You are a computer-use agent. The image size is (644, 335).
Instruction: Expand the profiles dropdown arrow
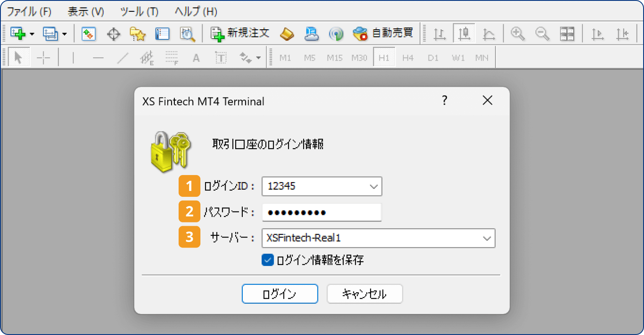(64, 34)
